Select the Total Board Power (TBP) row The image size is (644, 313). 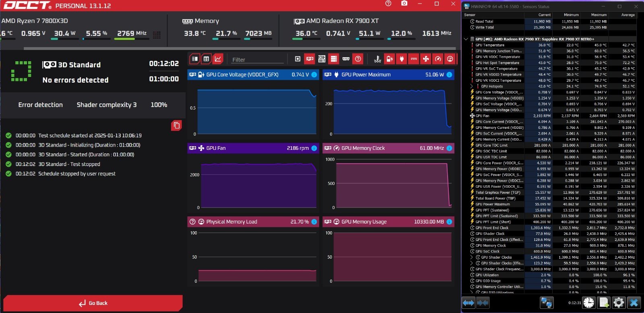(550, 198)
